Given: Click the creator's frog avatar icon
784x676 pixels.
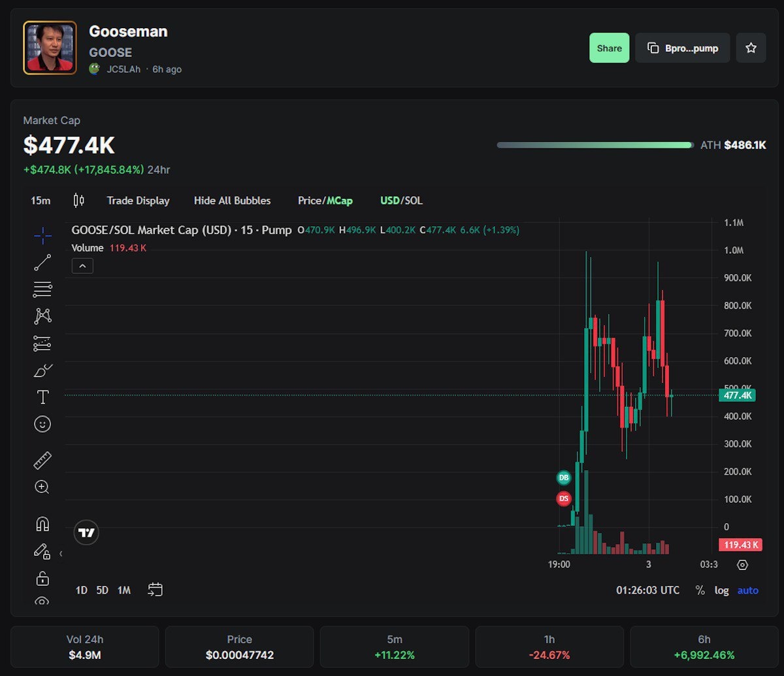Looking at the screenshot, I should point(95,69).
